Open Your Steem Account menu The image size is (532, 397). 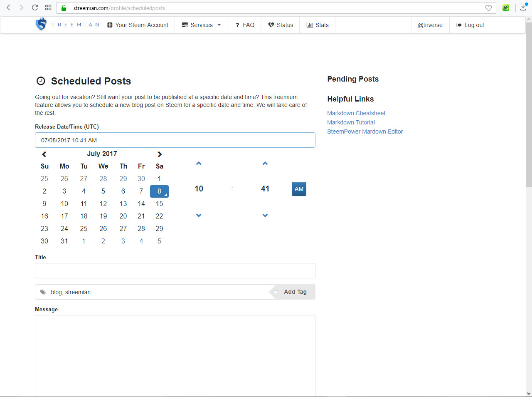pos(138,25)
